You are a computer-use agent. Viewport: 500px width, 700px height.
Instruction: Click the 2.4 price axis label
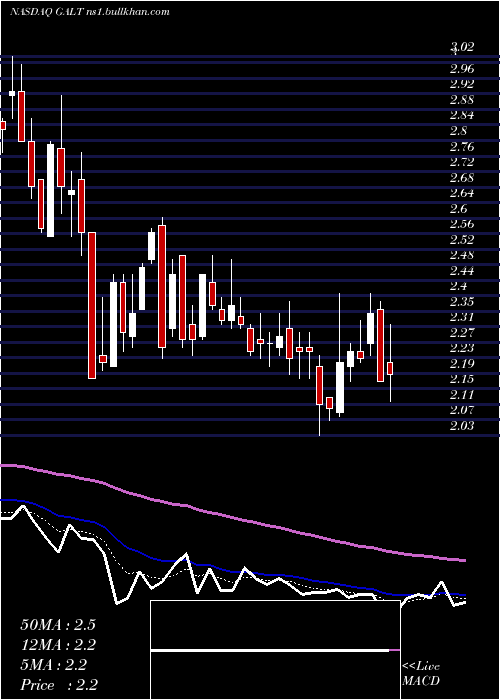click(459, 286)
